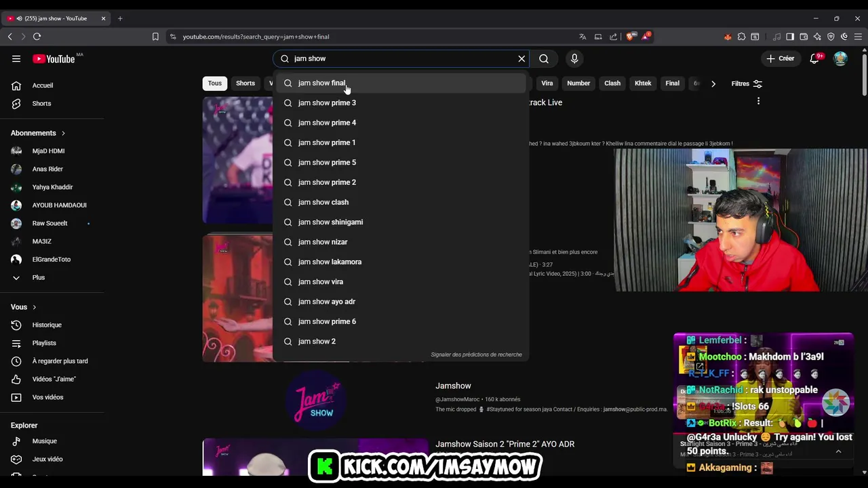
Task: Open Playlists in the sidebar
Action: 52,343
